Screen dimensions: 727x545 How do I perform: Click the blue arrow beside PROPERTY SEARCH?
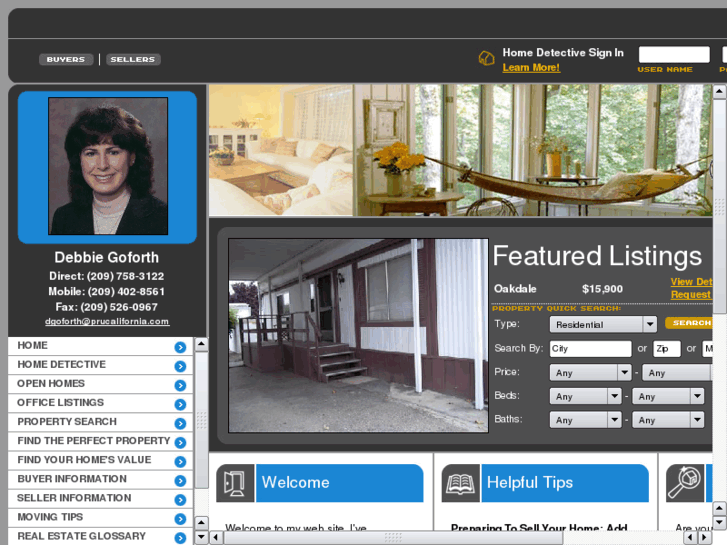pyautogui.click(x=180, y=423)
